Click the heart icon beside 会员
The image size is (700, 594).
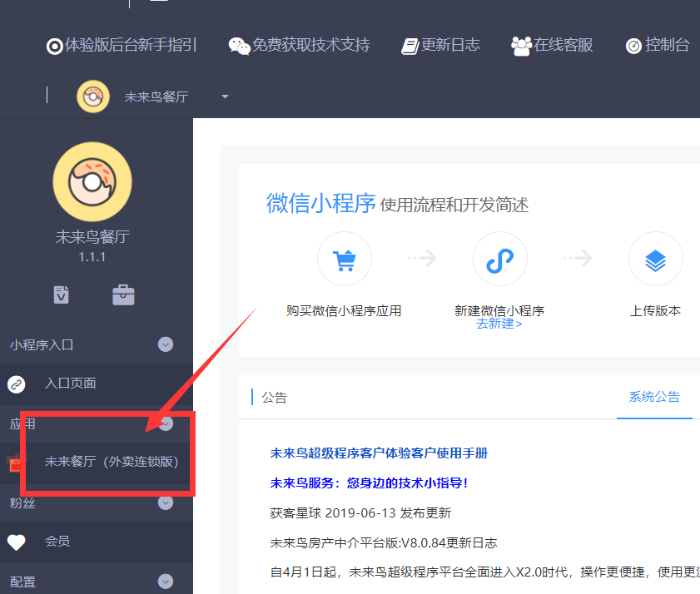coord(17,542)
